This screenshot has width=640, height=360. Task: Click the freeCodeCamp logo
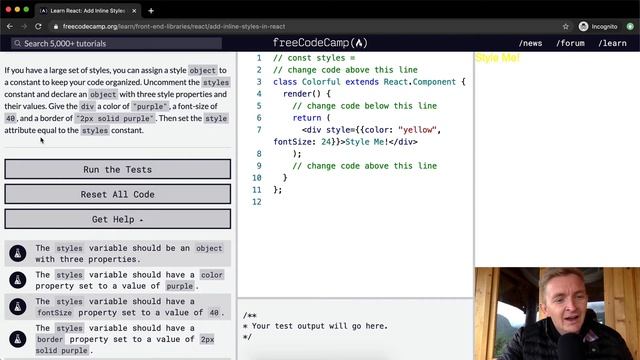pos(320,43)
